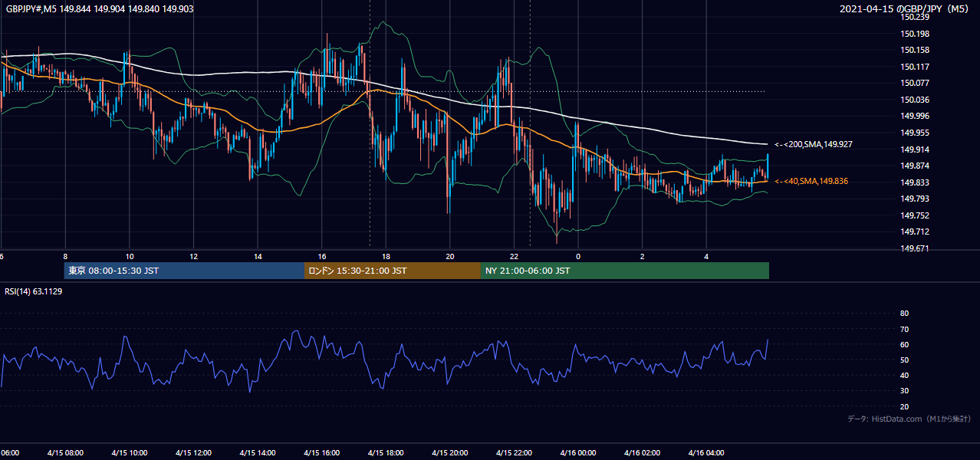Click the 149.955 price axis label
The height and width of the screenshot is (460, 980).
click(916, 133)
